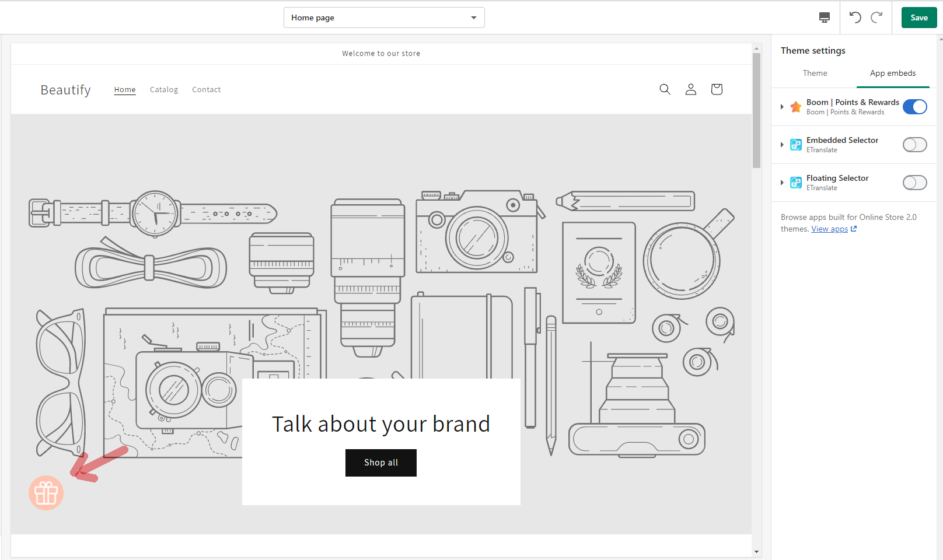Open the Home menu link
The height and width of the screenshot is (560, 943).
click(125, 90)
